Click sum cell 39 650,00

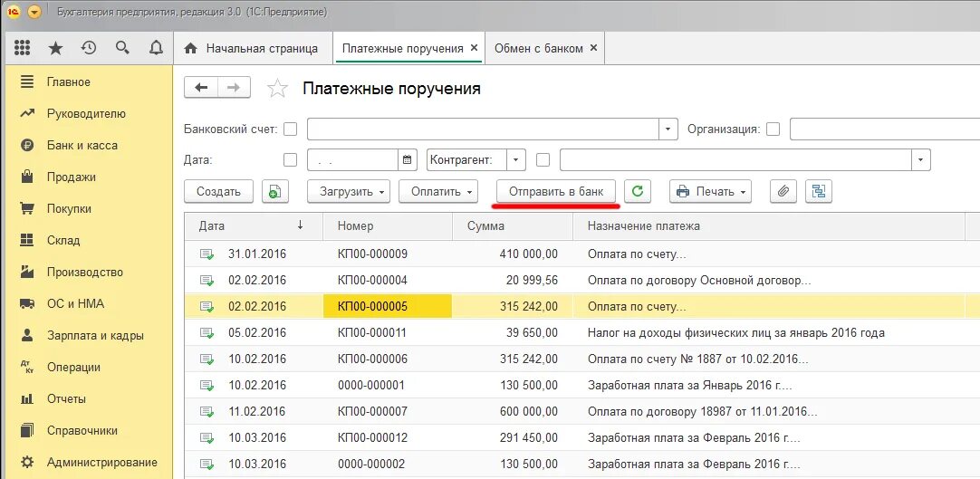pos(513,333)
